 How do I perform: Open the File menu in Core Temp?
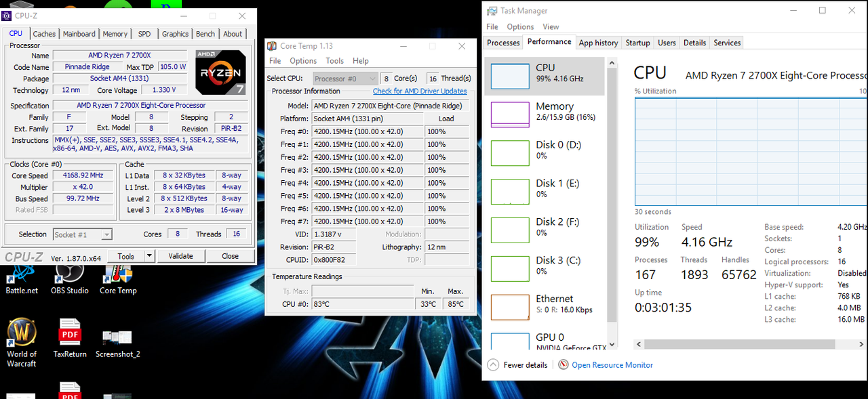point(275,61)
